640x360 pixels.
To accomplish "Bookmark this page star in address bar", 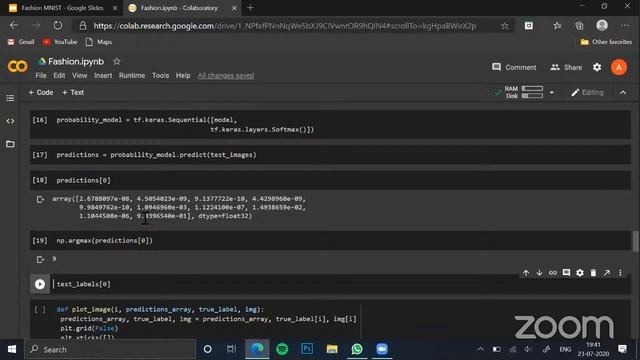I will (x=504, y=26).
